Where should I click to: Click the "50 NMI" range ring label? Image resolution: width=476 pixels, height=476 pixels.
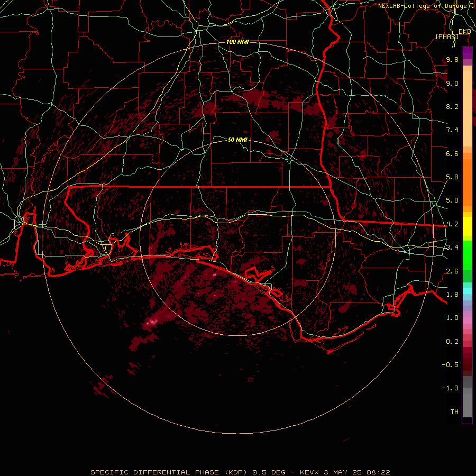[x=237, y=140]
